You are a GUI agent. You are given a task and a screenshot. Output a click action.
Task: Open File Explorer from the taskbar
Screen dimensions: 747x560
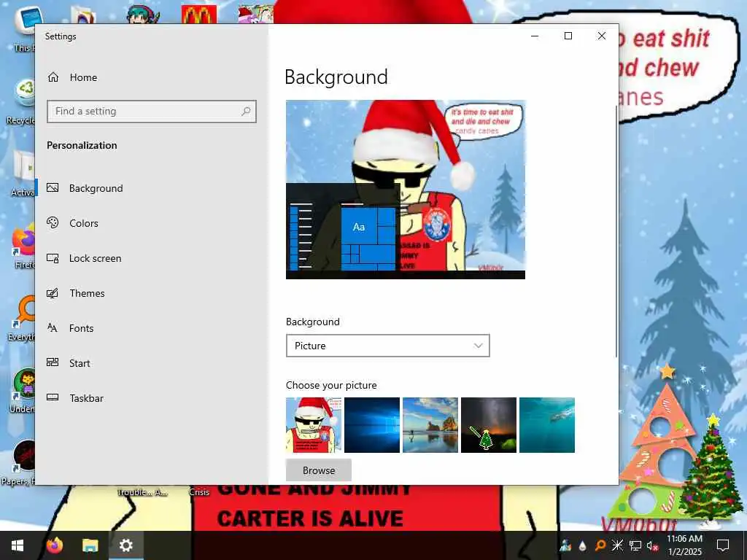tap(90, 545)
